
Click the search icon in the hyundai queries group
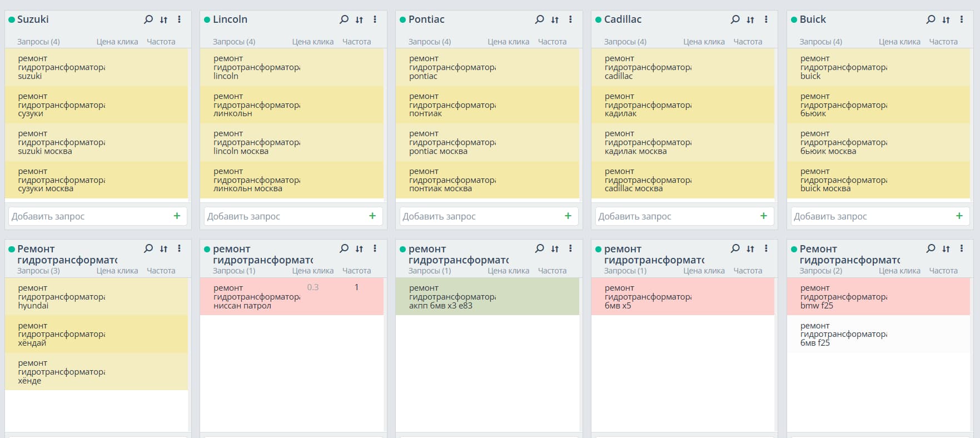[148, 248]
